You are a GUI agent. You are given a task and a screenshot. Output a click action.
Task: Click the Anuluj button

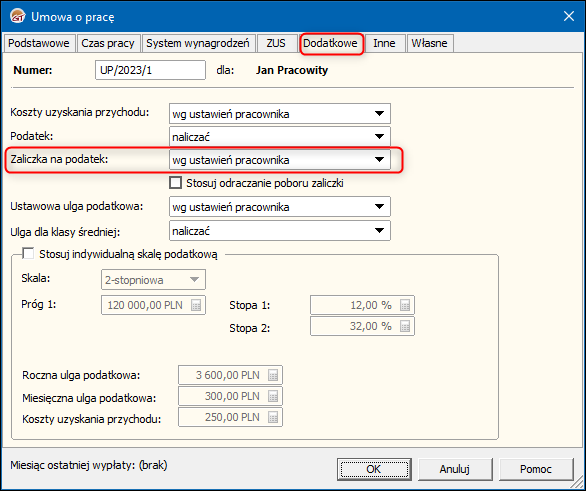[454, 469]
